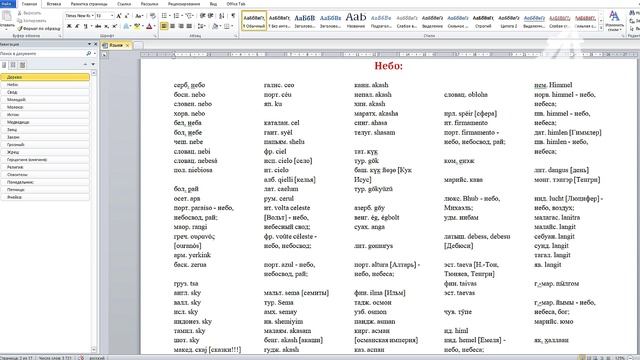The width and height of the screenshot is (640, 360).
Task: Switch to the Рецензирование ribbon tab
Action: [184, 4]
